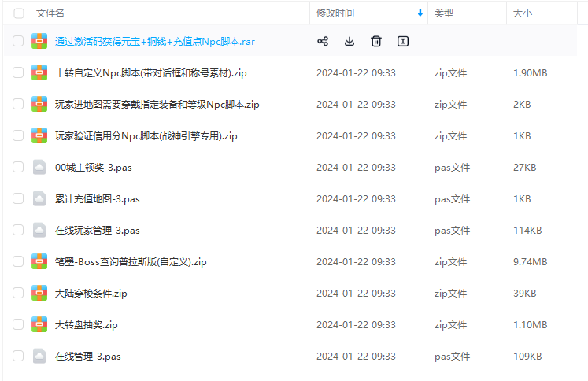Click the 修改时间 column header

(335, 13)
